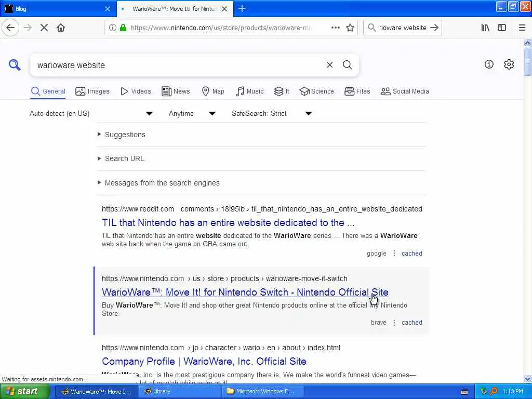Close the WarioWare Move It tab

point(224,9)
